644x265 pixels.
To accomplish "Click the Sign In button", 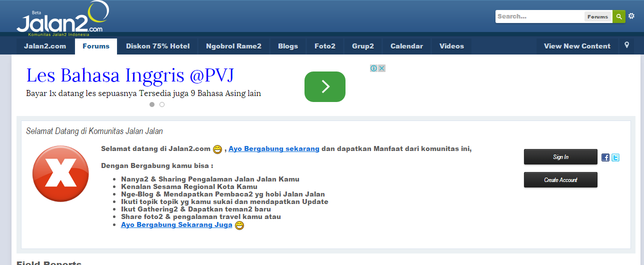I will point(560,157).
